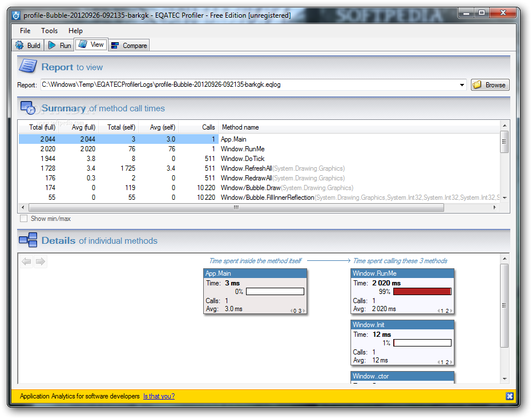Click the summary vertical scrollbar thumb
Image resolution: width=532 pixels, height=419 pixels.
click(x=505, y=142)
